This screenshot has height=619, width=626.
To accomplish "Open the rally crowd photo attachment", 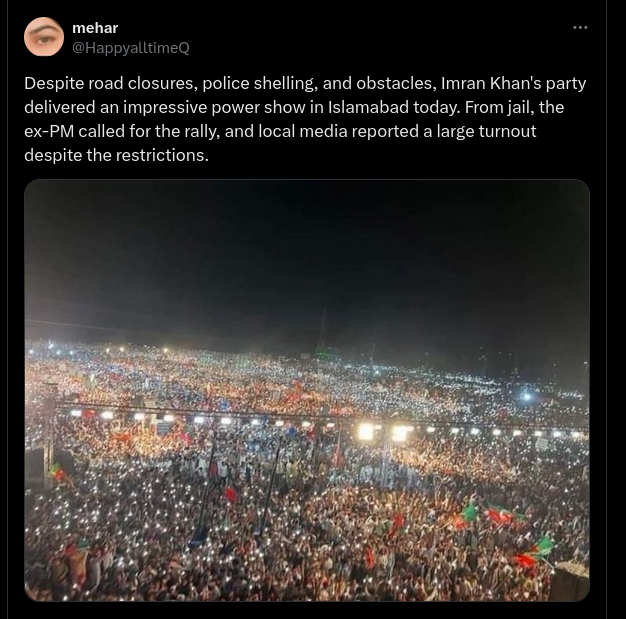I will coord(307,390).
